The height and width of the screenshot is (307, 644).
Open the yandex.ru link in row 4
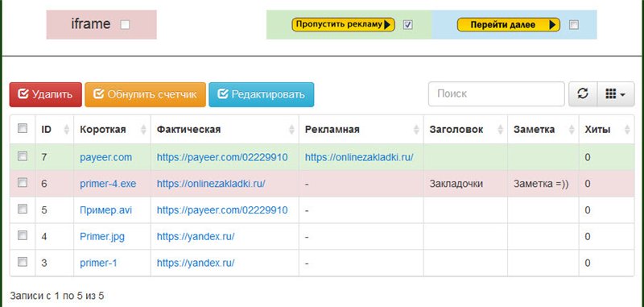196,237
